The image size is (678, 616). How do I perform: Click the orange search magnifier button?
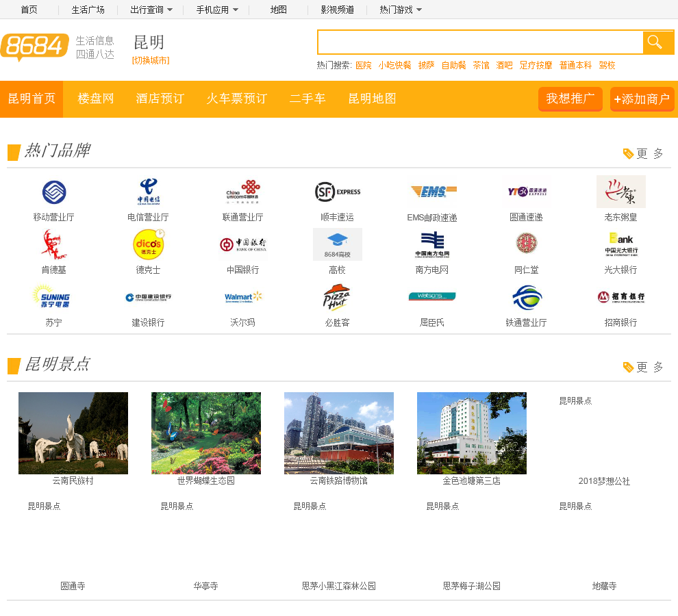[657, 42]
